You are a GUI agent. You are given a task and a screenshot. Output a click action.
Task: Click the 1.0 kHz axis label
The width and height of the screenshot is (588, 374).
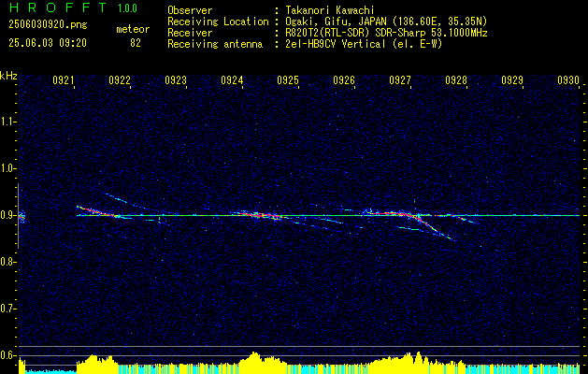[x=8, y=168]
